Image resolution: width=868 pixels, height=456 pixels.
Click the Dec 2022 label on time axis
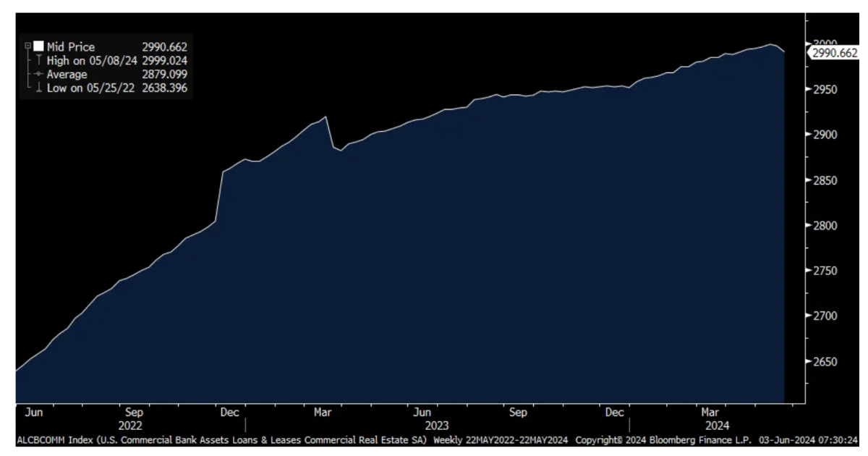pos(229,413)
